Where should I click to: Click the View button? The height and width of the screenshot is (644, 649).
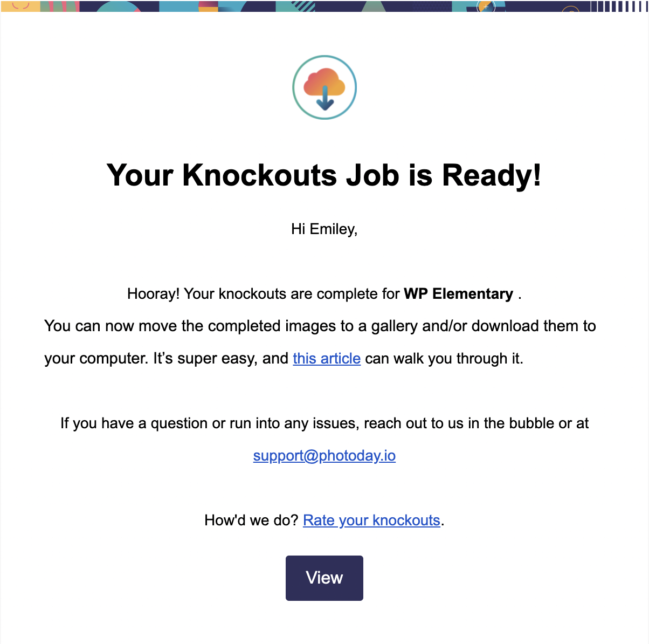pyautogui.click(x=324, y=578)
